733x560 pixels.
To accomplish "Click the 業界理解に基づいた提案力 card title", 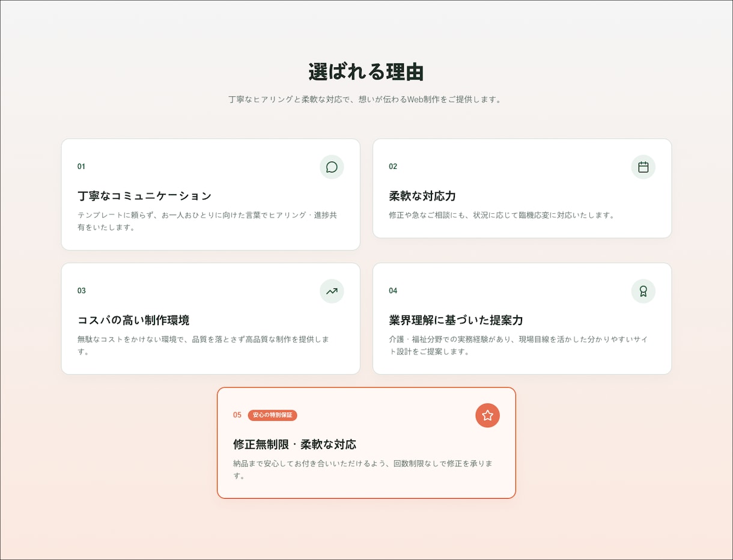I will click(456, 320).
